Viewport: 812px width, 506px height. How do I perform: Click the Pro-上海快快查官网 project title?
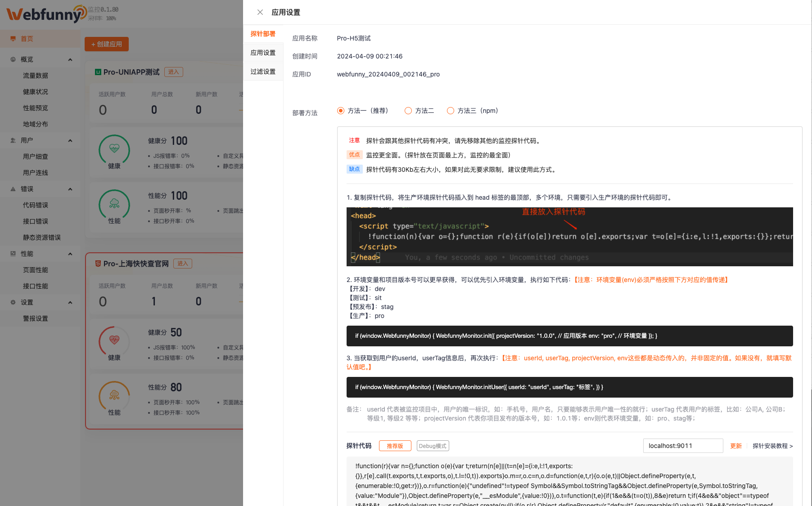click(x=136, y=264)
